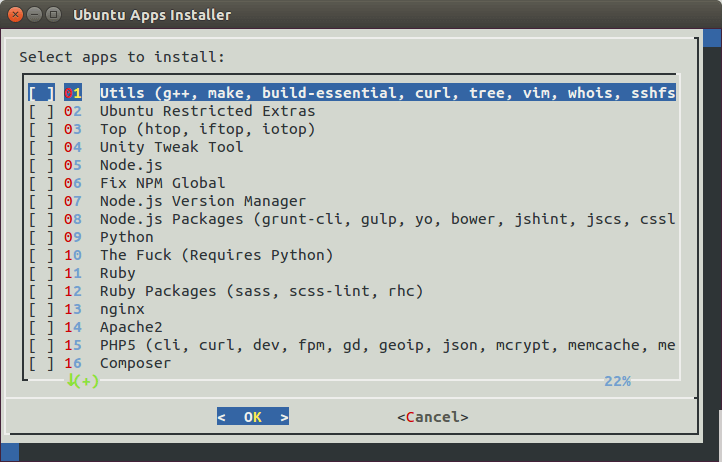The image size is (722, 462).
Task: Select Top (htop, iftop, iotop) label
Action: click(208, 129)
